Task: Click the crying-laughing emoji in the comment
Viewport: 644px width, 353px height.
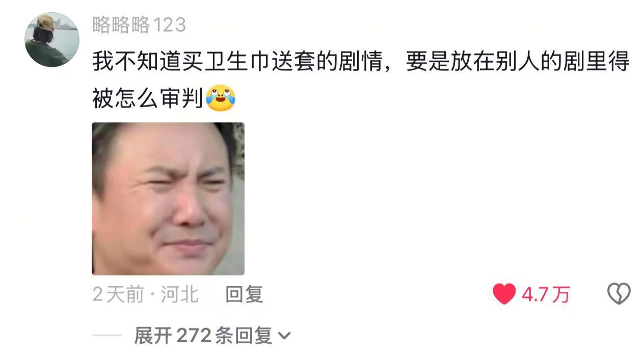Action: [x=221, y=98]
